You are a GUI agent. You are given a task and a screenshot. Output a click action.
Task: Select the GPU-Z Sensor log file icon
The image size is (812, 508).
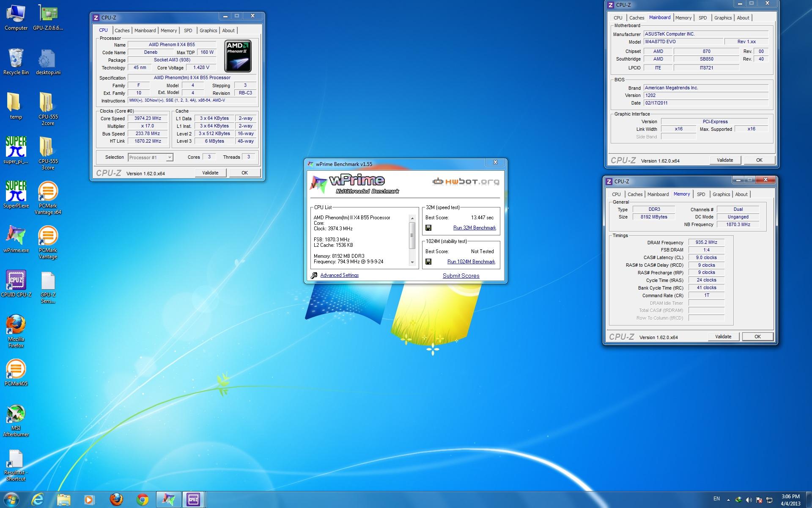point(48,288)
